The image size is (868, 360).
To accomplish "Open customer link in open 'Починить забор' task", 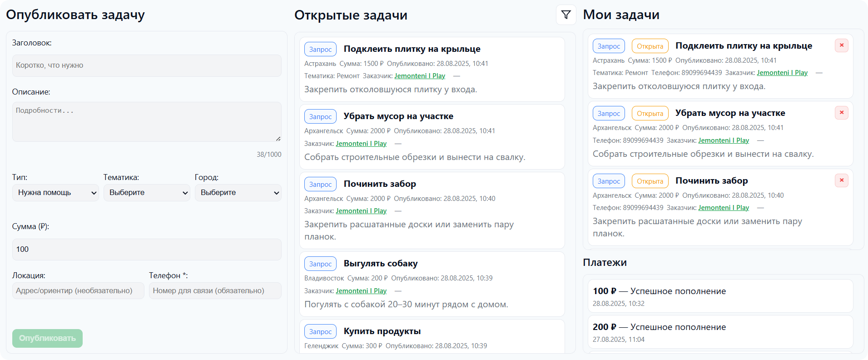I will (x=361, y=211).
